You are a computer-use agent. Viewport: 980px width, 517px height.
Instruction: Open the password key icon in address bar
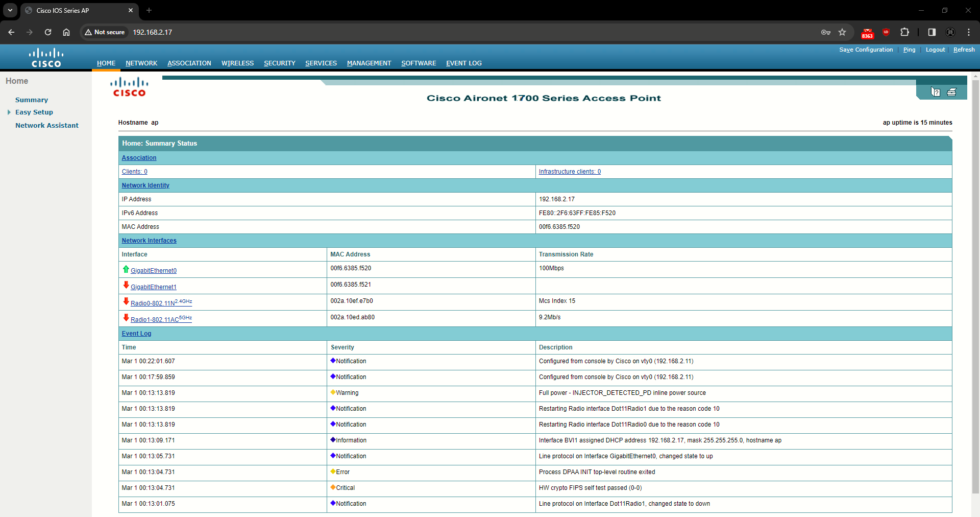coord(826,32)
